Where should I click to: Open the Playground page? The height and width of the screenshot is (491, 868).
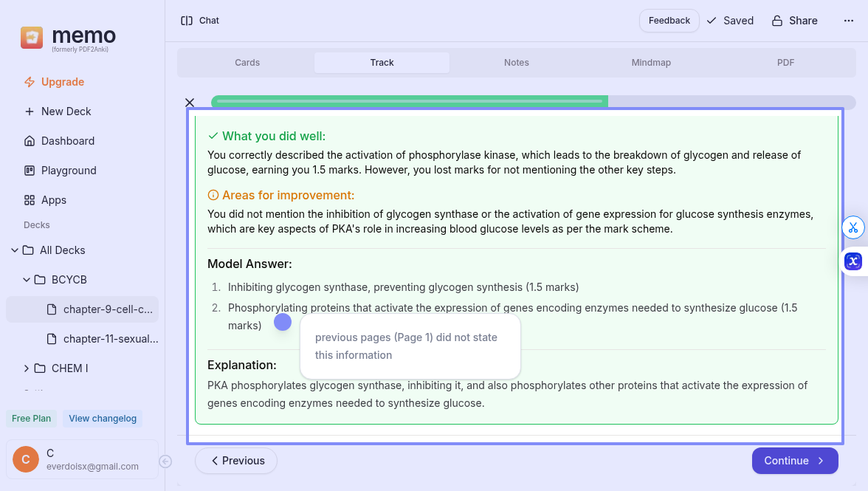[69, 171]
